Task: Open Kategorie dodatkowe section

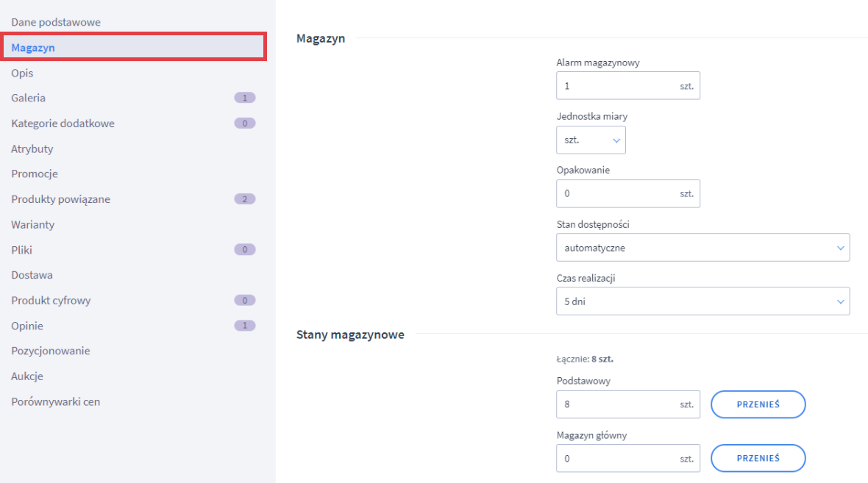Action: tap(63, 124)
